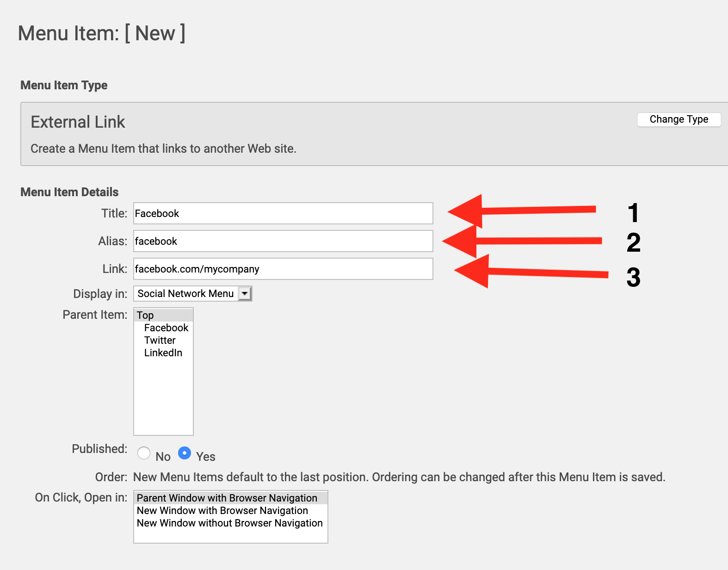Click the Change Type button

tap(679, 119)
